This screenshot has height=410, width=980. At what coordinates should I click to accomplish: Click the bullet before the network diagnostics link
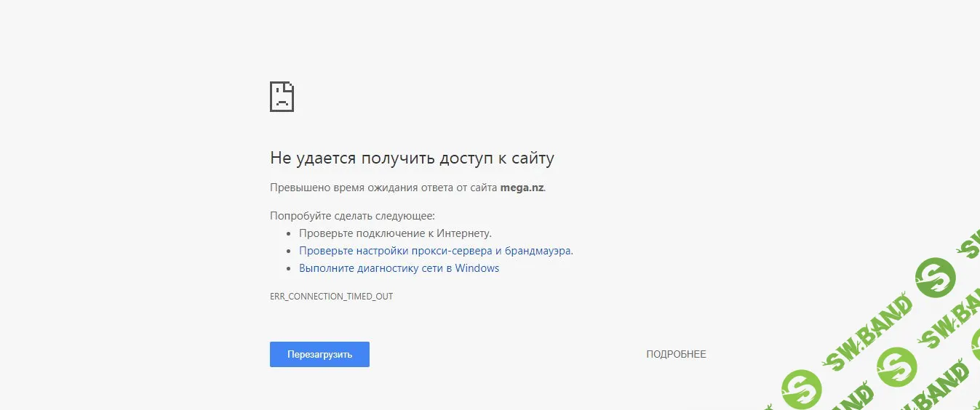[x=289, y=269]
